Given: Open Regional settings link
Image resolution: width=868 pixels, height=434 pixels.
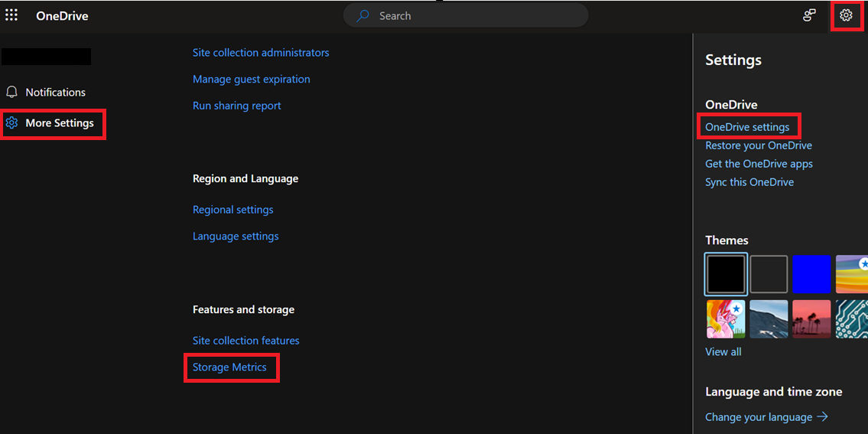Looking at the screenshot, I should tap(233, 210).
